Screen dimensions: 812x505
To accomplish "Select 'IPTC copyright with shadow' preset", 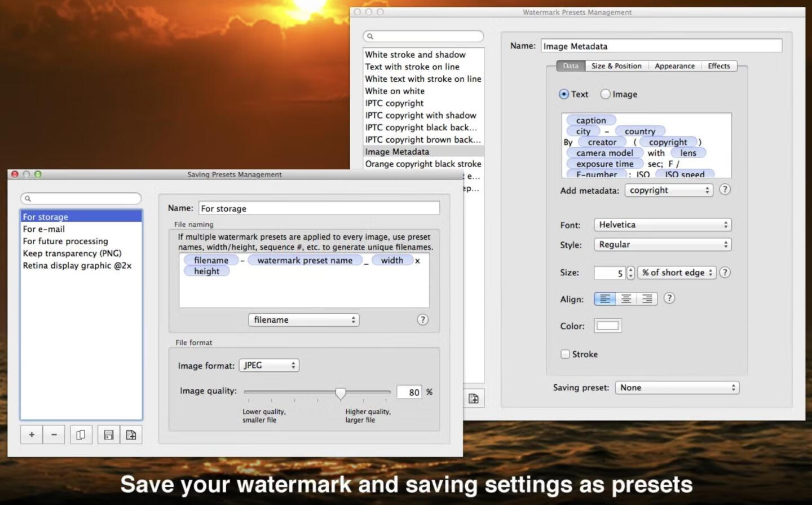I will [x=423, y=115].
